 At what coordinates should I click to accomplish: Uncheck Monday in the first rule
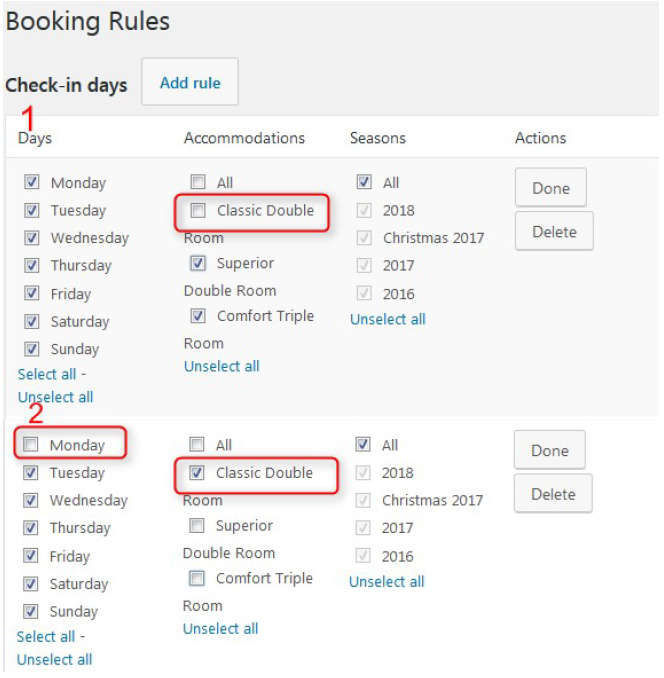coord(32,183)
